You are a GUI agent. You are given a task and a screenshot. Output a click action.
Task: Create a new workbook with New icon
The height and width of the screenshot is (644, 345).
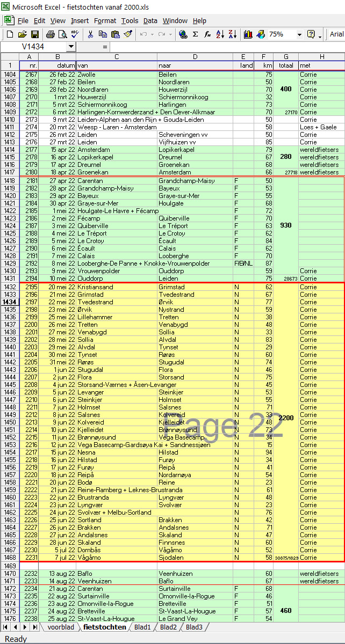coord(10,34)
